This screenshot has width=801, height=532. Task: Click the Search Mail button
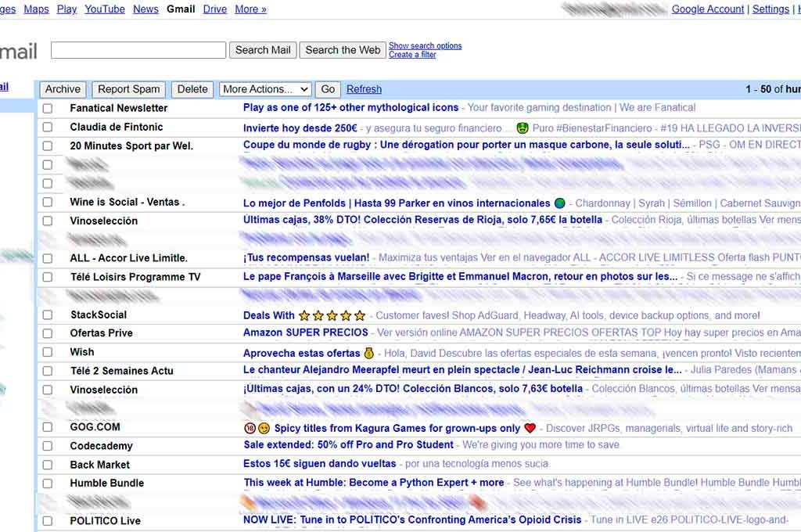263,50
